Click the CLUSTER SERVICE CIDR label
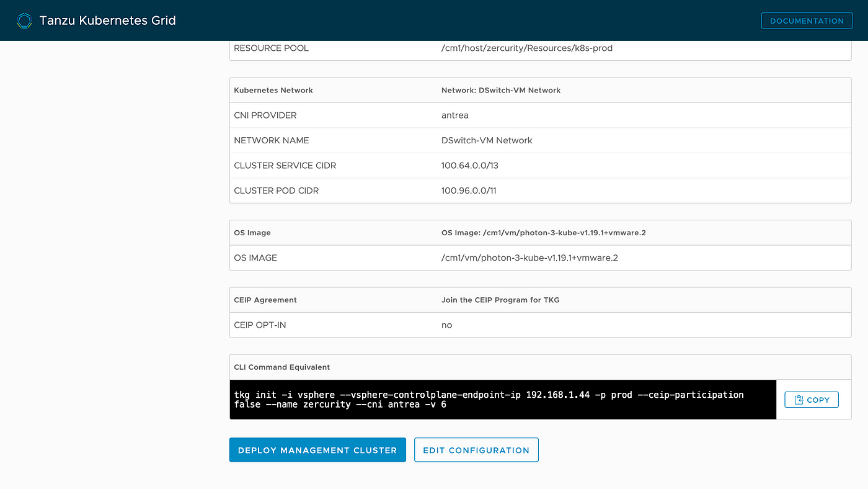 click(x=285, y=166)
